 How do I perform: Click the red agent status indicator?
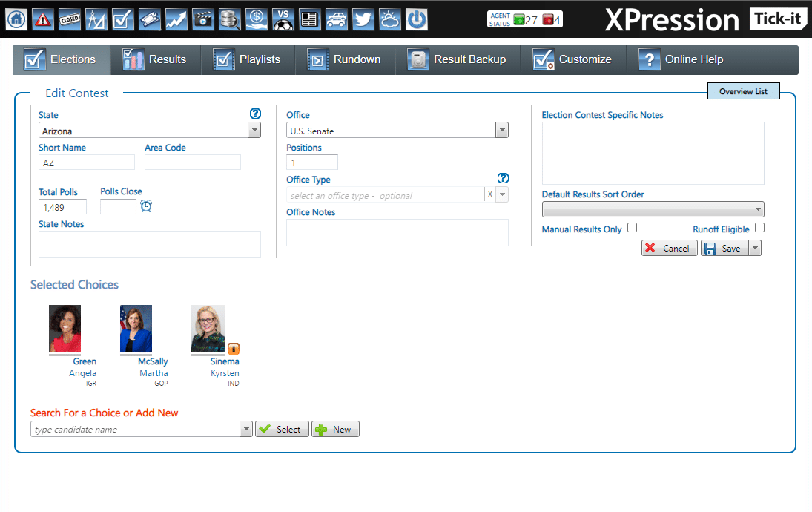point(547,20)
